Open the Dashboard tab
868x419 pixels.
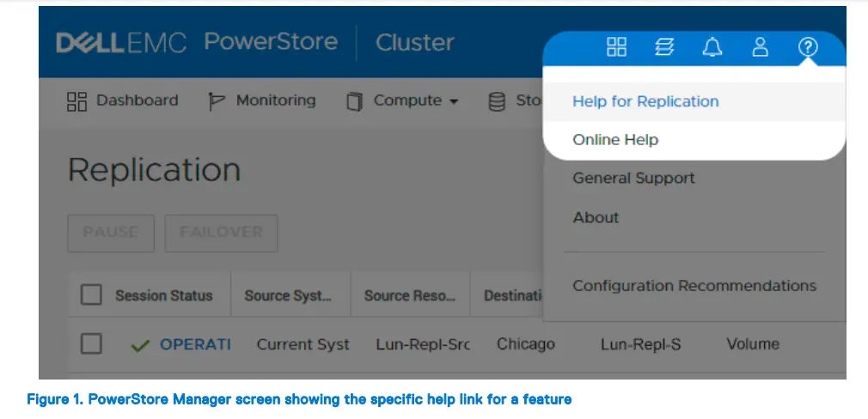122,100
